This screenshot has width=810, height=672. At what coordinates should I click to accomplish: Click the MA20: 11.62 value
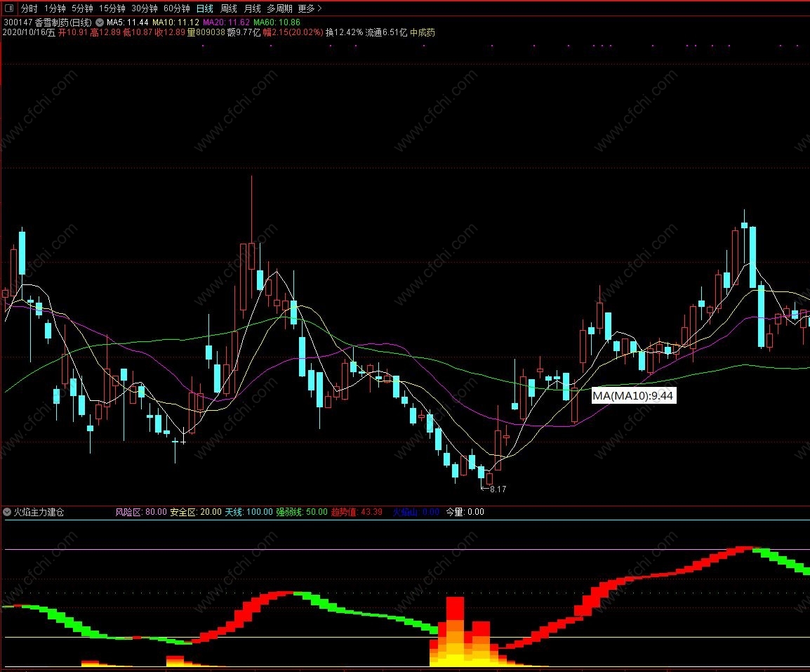tap(226, 22)
